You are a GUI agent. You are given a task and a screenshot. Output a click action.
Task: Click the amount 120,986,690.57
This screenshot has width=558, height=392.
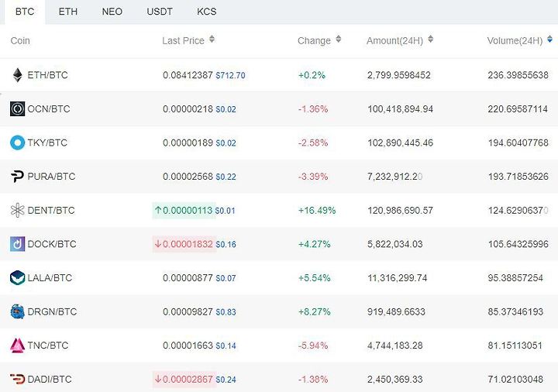[401, 210]
